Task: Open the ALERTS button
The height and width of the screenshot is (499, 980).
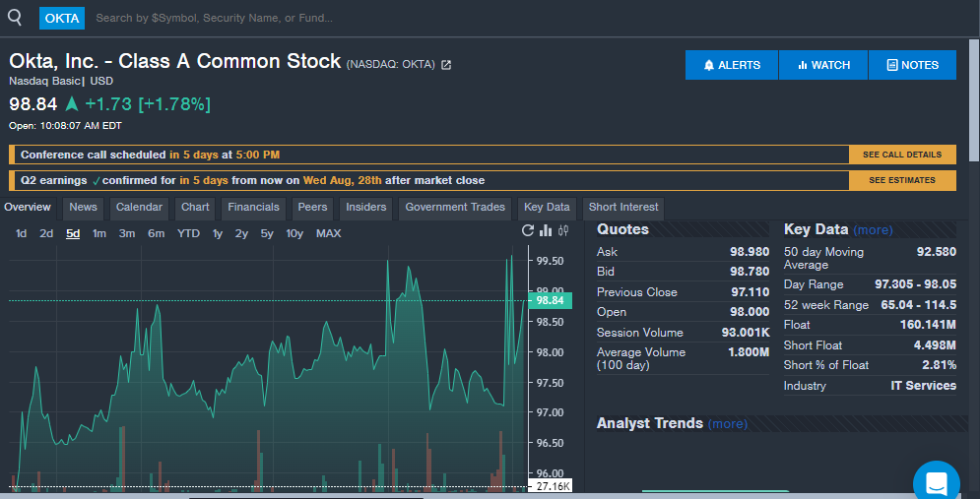Action: point(731,65)
